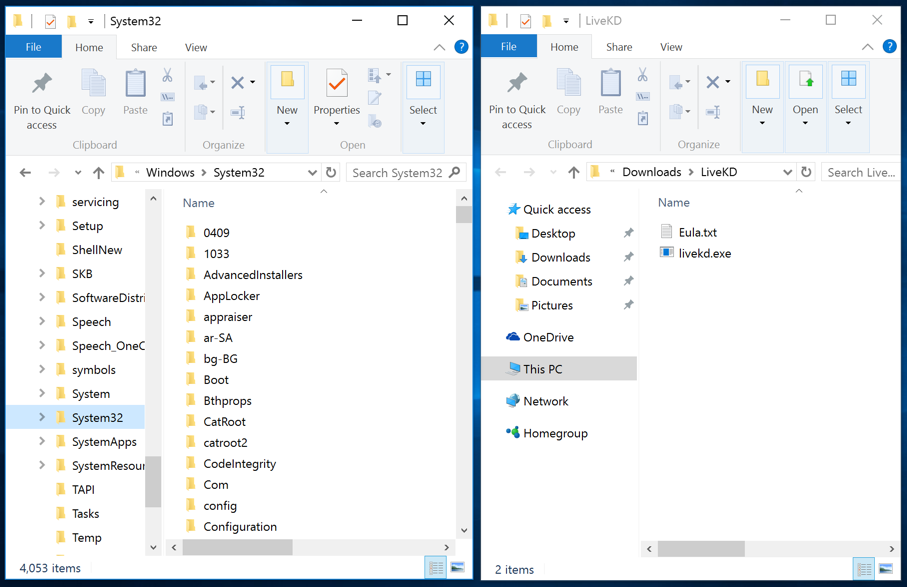Click Copy icon in System32 window ribbon
The image size is (907, 587).
point(93,93)
